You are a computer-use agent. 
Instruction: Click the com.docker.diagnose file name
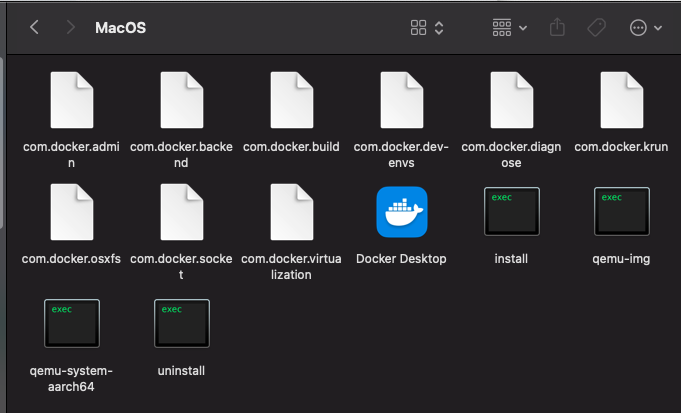tap(511, 155)
